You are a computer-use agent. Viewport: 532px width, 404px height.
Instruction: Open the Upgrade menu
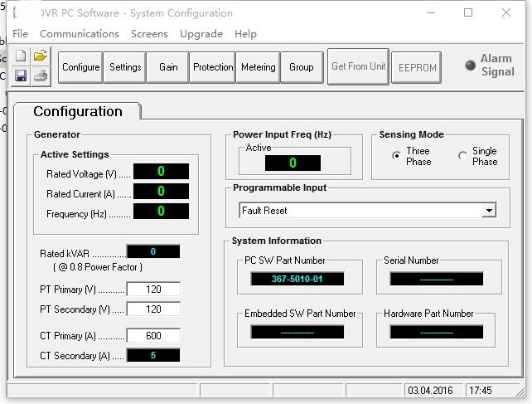pyautogui.click(x=201, y=34)
